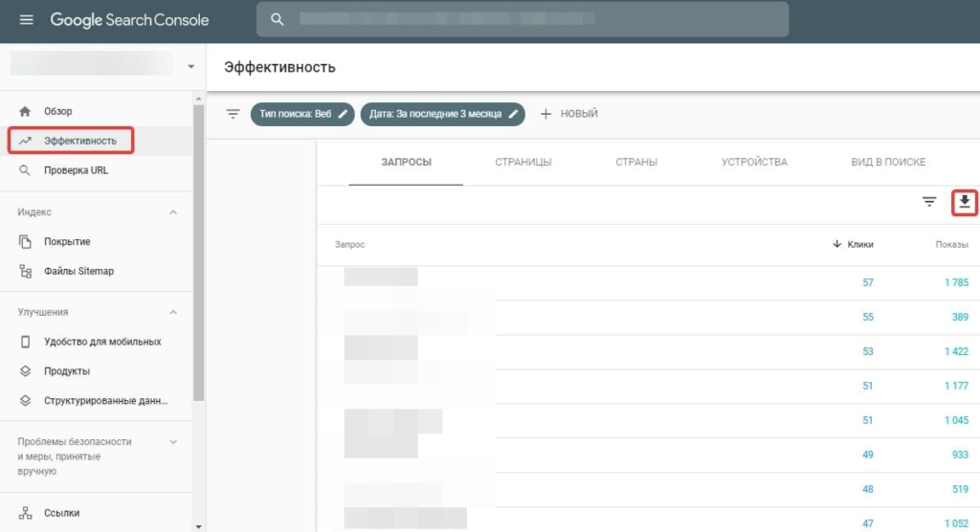Open Проверка URL with magnifier icon

click(26, 170)
